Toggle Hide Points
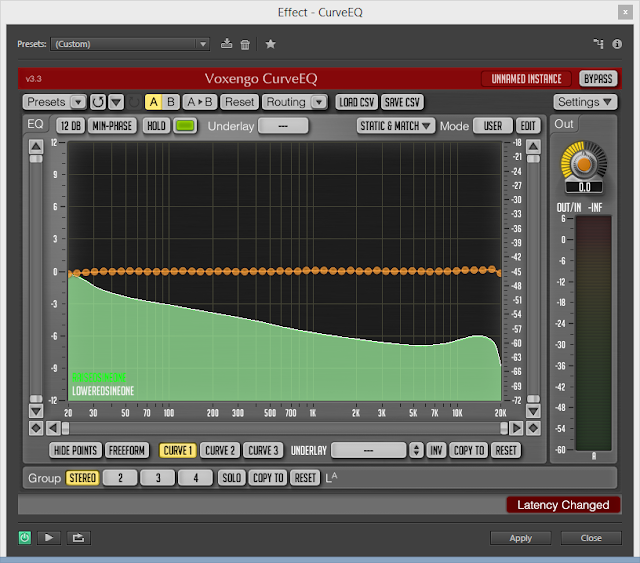Image resolution: width=640 pixels, height=563 pixels. [75, 450]
